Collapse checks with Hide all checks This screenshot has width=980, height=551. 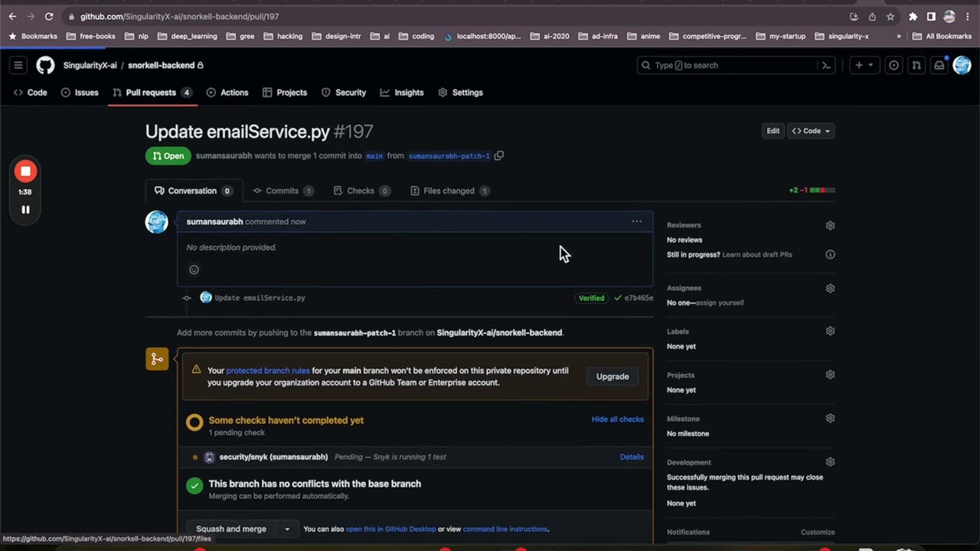coord(618,419)
